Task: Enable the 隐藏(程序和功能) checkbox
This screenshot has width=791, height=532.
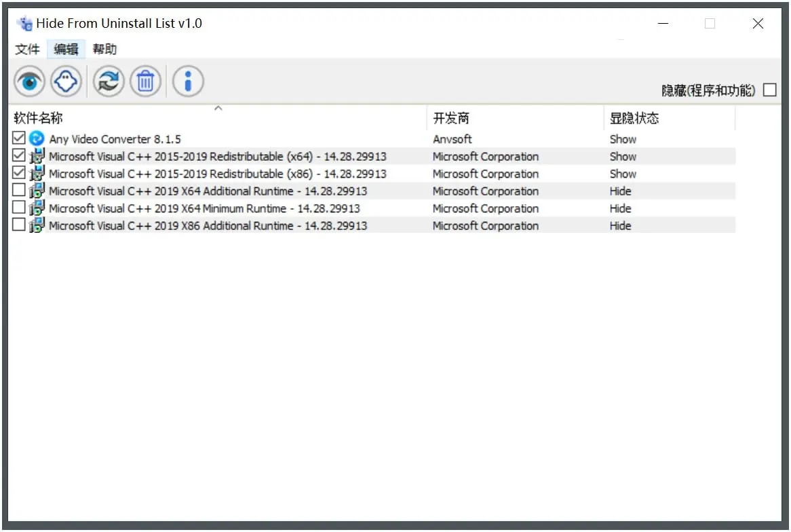Action: coord(769,90)
